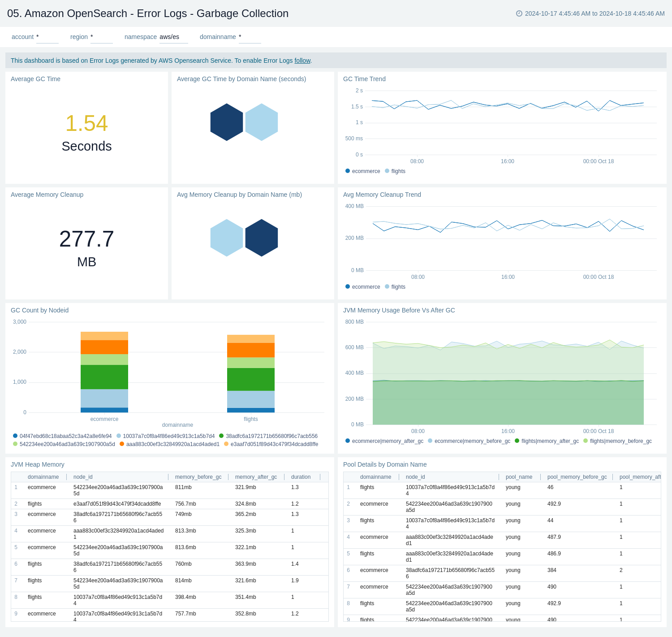Toggle the flights|memory_after_gc legend series
Image resolution: width=672 pixels, height=637 pixels.
(x=547, y=441)
